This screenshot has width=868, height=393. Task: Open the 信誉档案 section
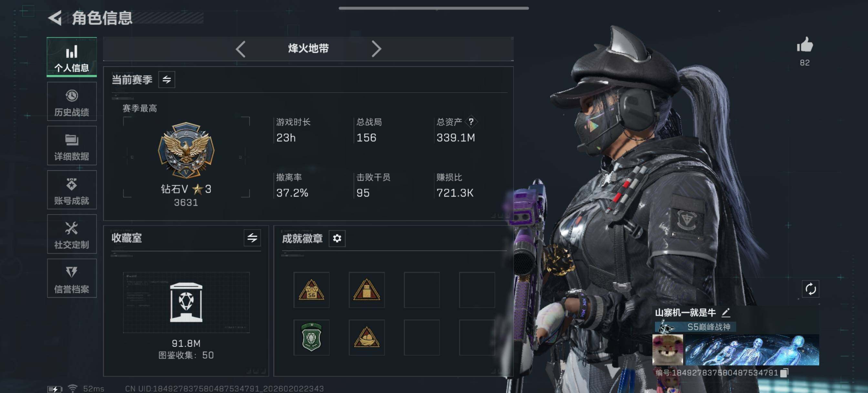72,278
